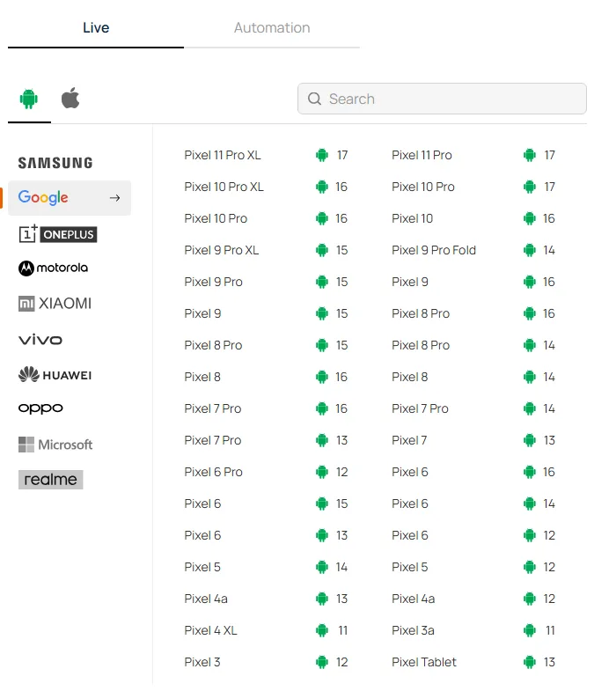Screen dimensions: 616x691
Task: Pick Pixel 8 with Android 14
Action: pos(410,378)
